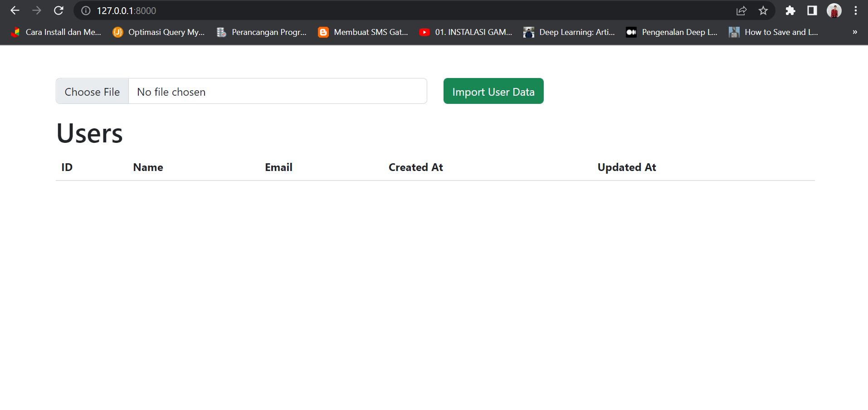Click the share page icon
This screenshot has height=410, width=868.
741,10
